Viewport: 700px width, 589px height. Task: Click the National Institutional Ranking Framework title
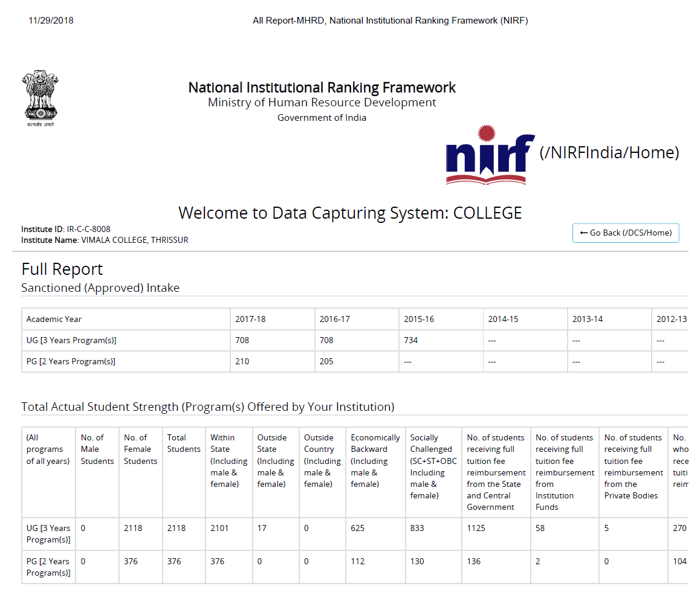(322, 88)
